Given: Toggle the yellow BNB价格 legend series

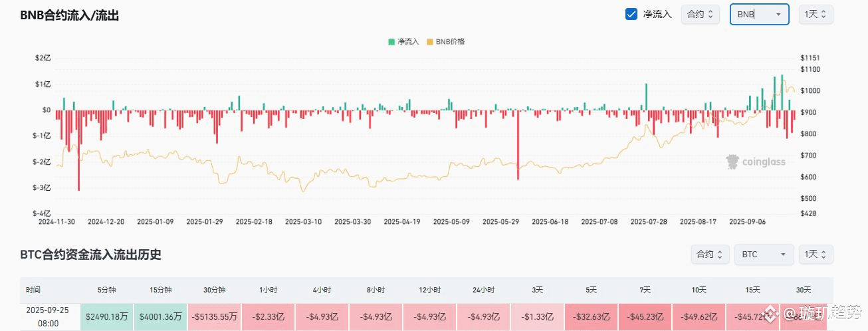Looking at the screenshot, I should point(445,41).
